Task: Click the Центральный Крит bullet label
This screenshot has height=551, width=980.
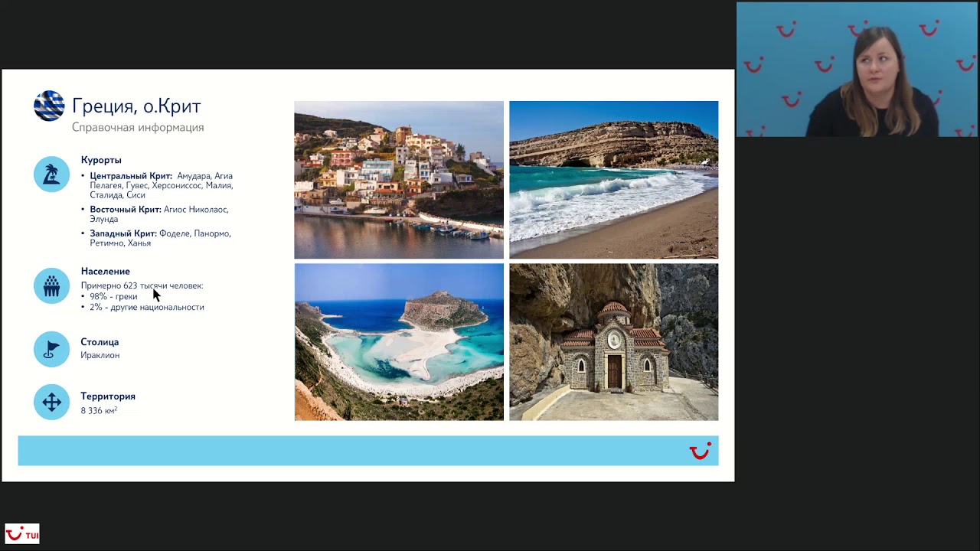Action: [x=130, y=176]
